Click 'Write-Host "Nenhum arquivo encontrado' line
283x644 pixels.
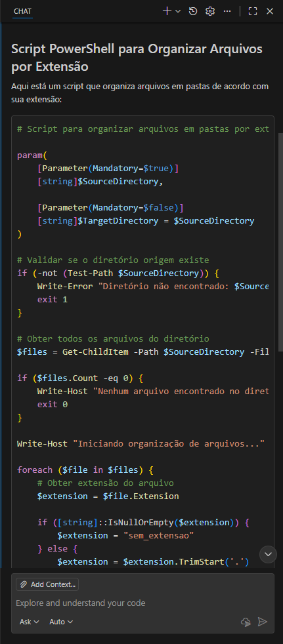tap(153, 392)
